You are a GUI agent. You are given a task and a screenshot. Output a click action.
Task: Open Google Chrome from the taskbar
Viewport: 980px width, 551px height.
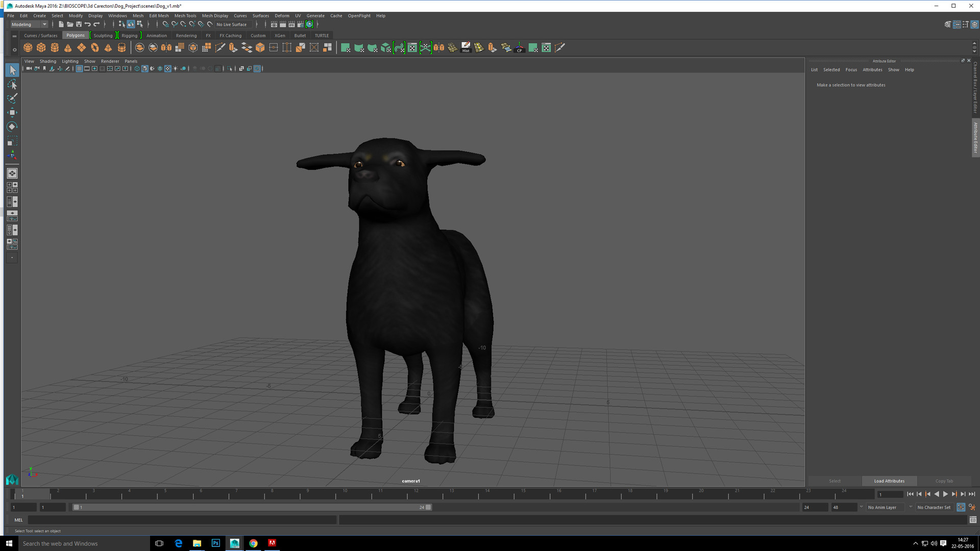[x=254, y=543]
